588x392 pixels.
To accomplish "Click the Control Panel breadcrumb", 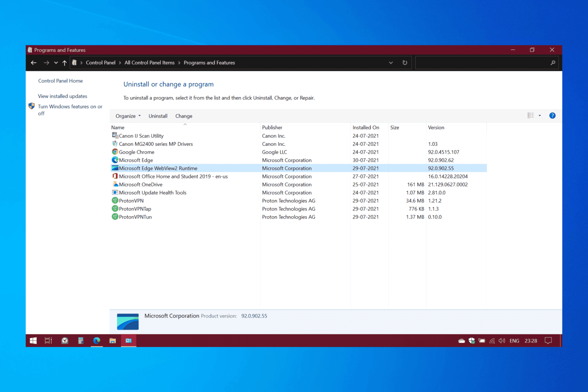I will (101, 63).
